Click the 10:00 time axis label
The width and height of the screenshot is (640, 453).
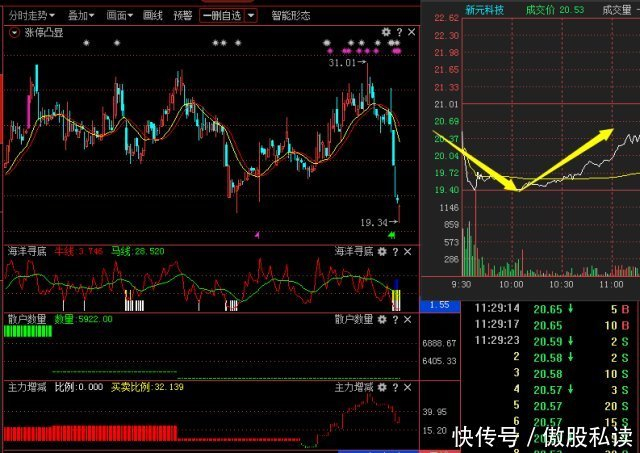511,284
